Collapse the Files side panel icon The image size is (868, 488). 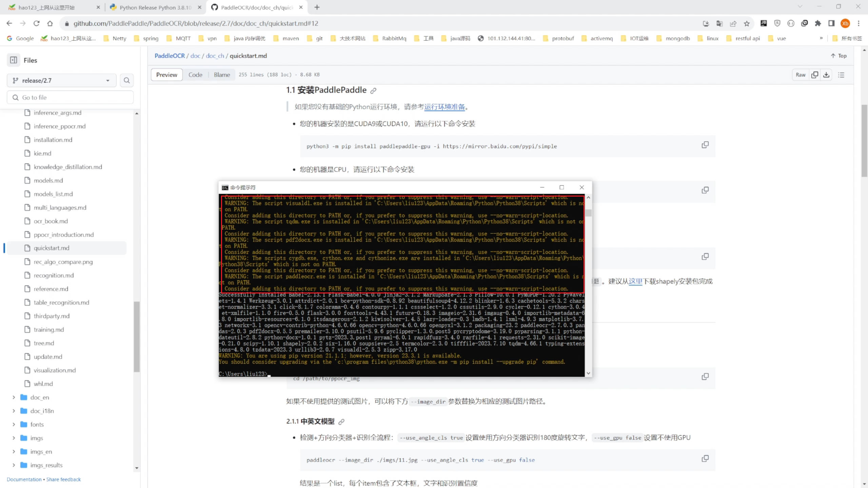pyautogui.click(x=14, y=60)
